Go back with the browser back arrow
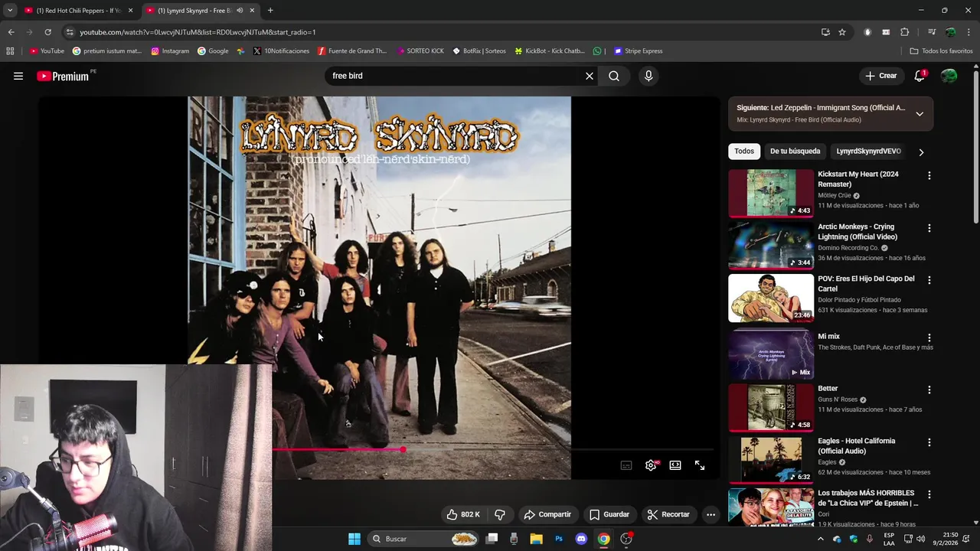 [x=11, y=32]
